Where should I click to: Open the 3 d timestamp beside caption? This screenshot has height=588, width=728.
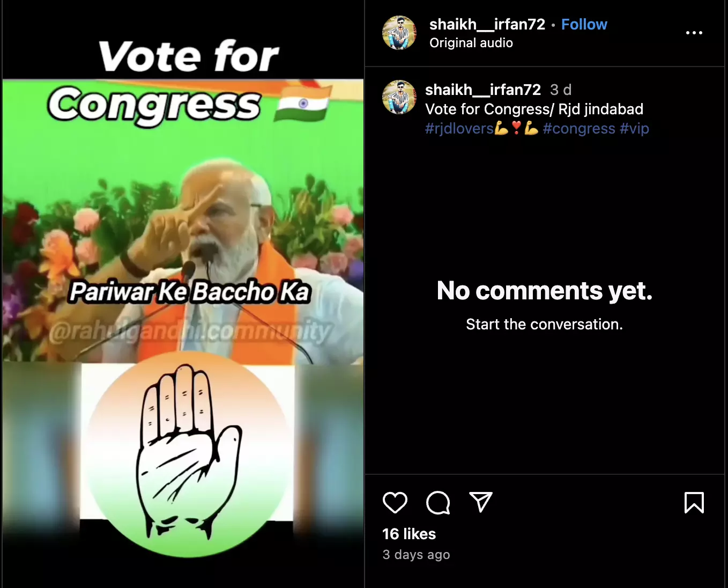561,90
